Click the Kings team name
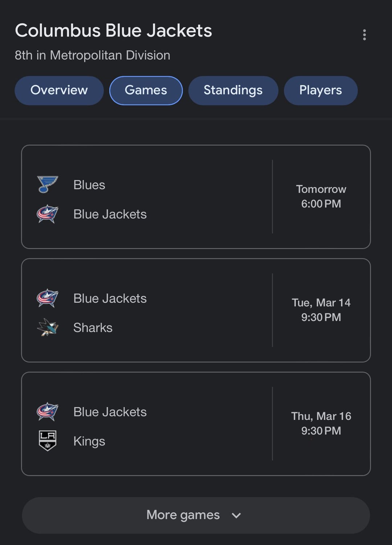392x545 pixels. [x=89, y=441]
